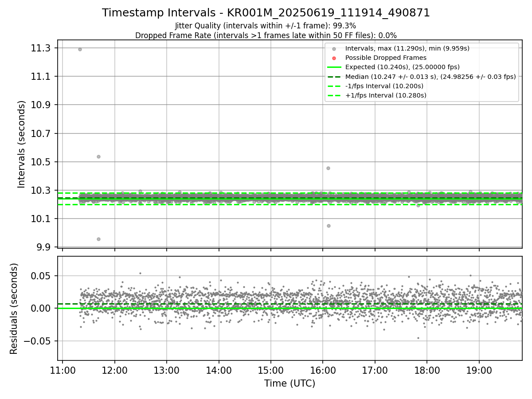Click the 'Jitter Quality' 99.3% subtitle line
Image resolution: width=532 pixels, height=399 pixels.
click(266, 26)
